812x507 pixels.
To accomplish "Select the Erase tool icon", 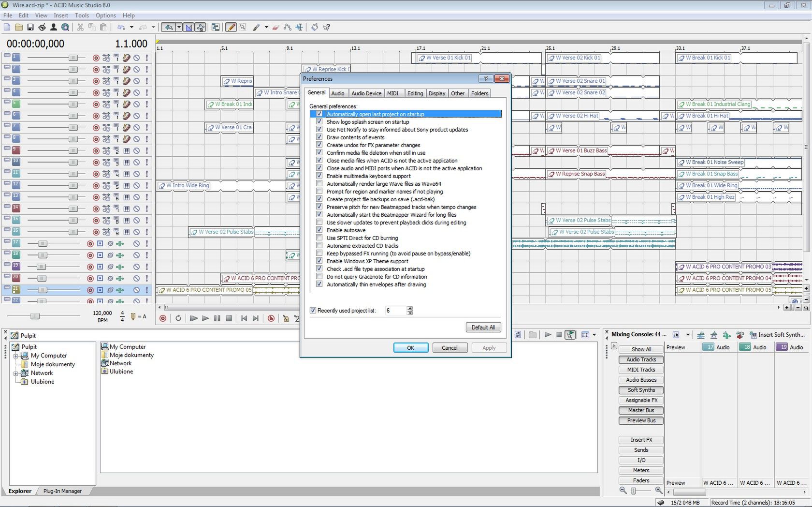I will point(275,27).
